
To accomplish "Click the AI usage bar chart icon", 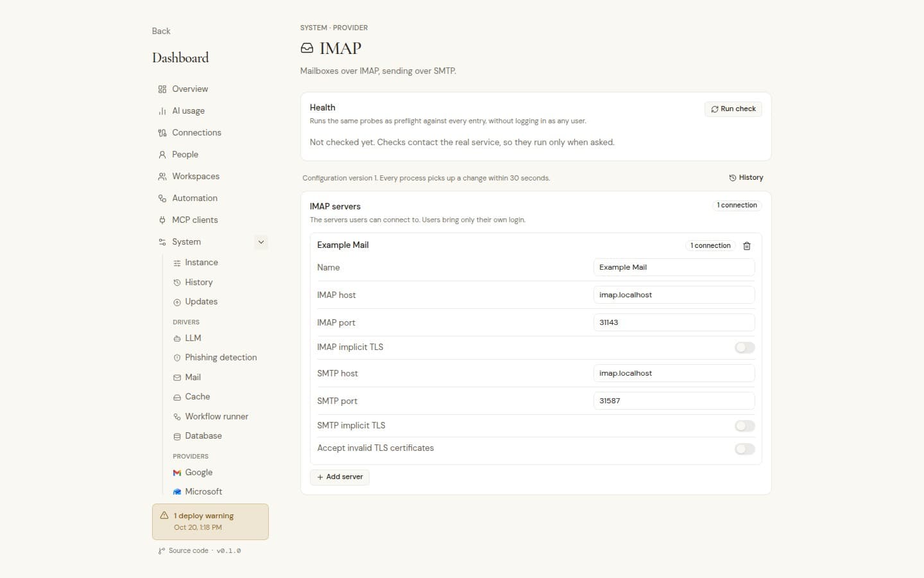I will (x=162, y=111).
